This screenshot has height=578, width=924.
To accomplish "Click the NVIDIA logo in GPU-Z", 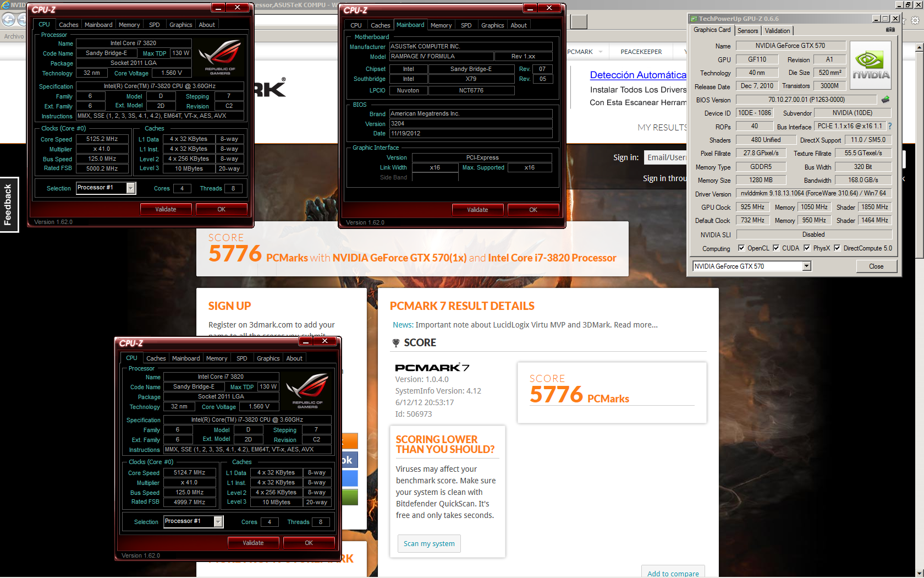I will click(x=871, y=66).
